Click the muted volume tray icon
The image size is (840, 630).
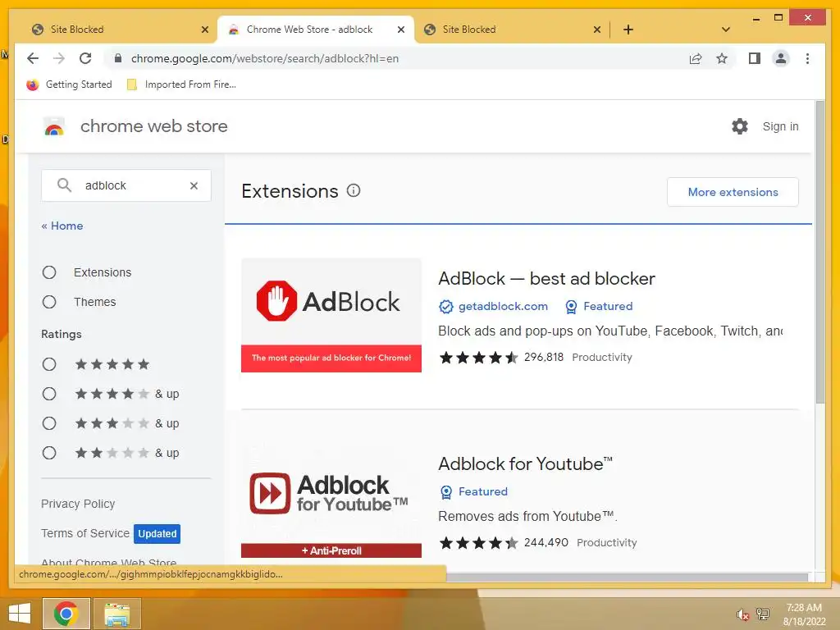click(742, 614)
